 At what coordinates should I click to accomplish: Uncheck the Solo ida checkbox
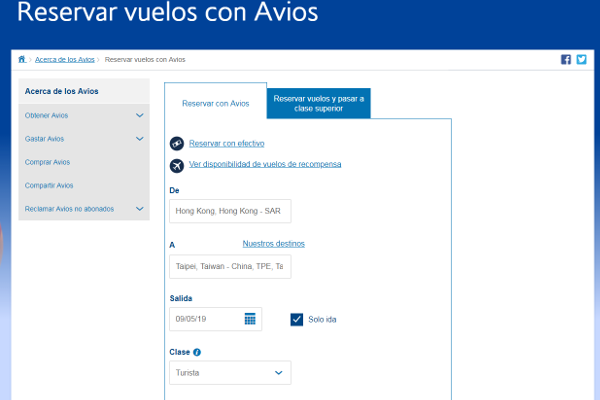click(297, 319)
